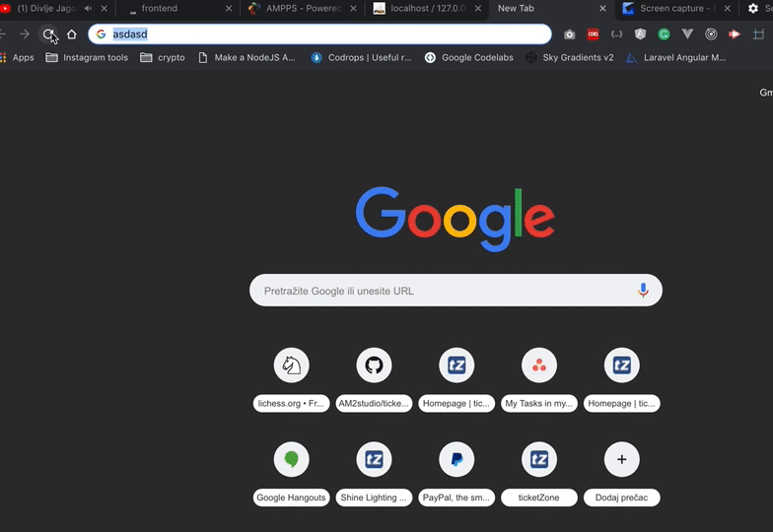
Task: Open the Codrops Useful r... bookmark
Action: (361, 57)
